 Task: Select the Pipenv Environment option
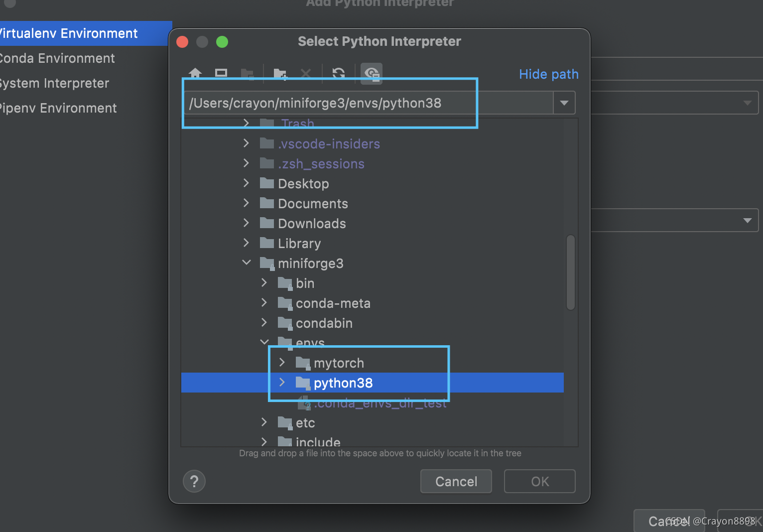(59, 108)
